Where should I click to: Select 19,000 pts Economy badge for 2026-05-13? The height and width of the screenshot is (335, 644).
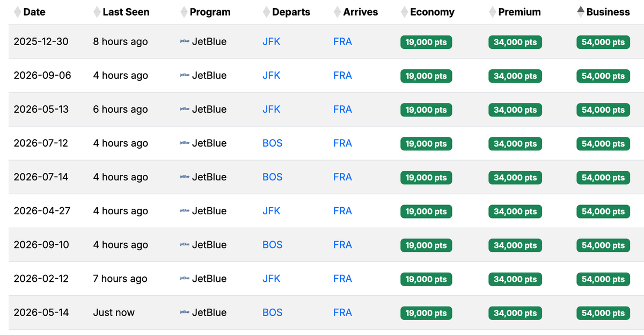426,110
